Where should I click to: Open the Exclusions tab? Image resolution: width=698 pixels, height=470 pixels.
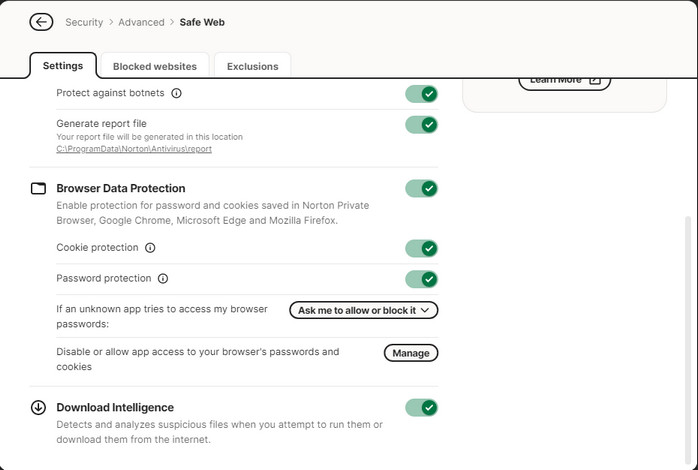point(253,66)
